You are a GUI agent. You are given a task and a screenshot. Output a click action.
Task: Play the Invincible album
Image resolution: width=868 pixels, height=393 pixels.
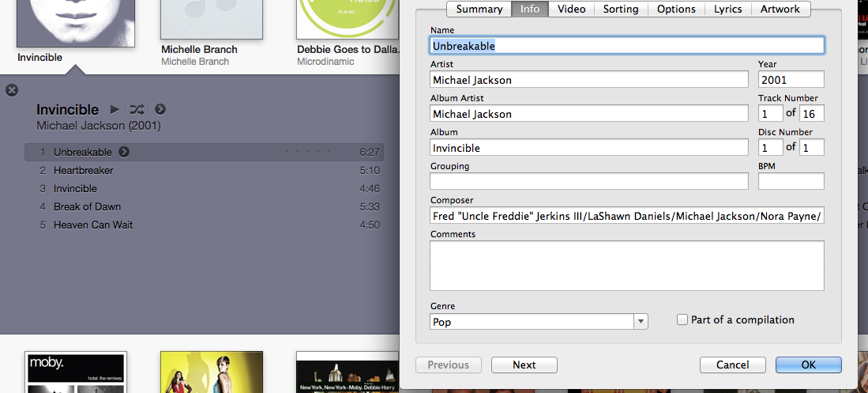pos(115,109)
